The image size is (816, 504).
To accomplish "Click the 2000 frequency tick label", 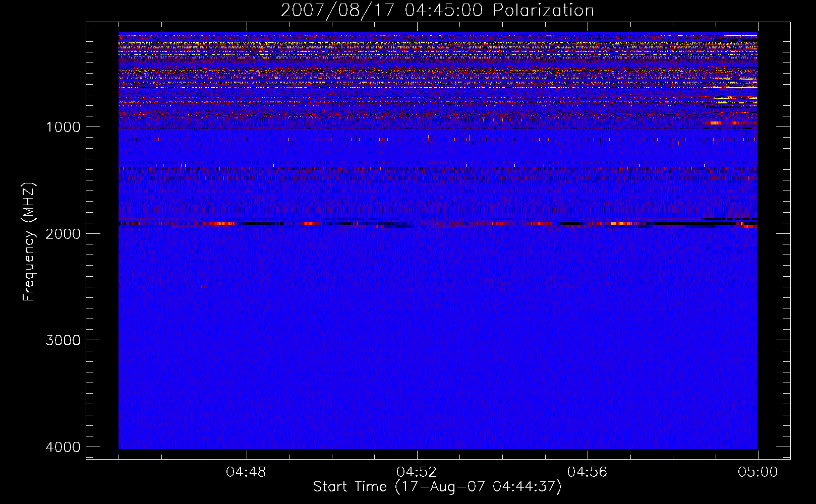I will click(63, 233).
